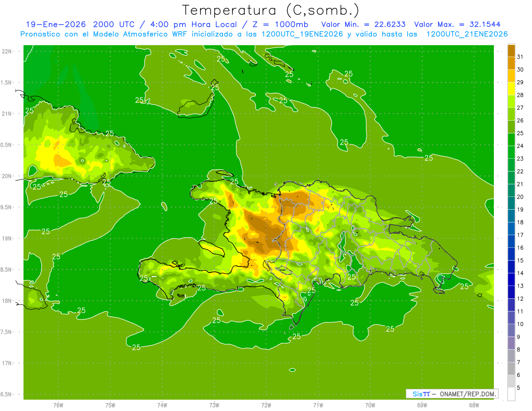Click the legend label "21"
Screen dimensions: 532x411
[520, 184]
